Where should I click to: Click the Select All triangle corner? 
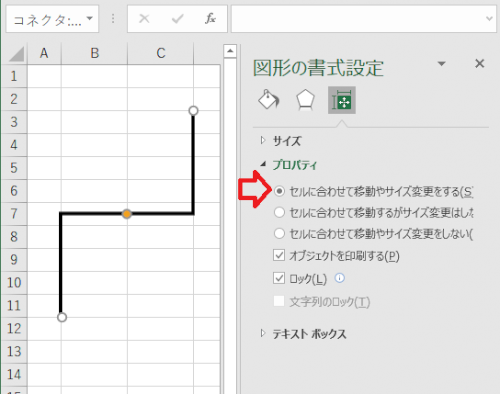17,54
